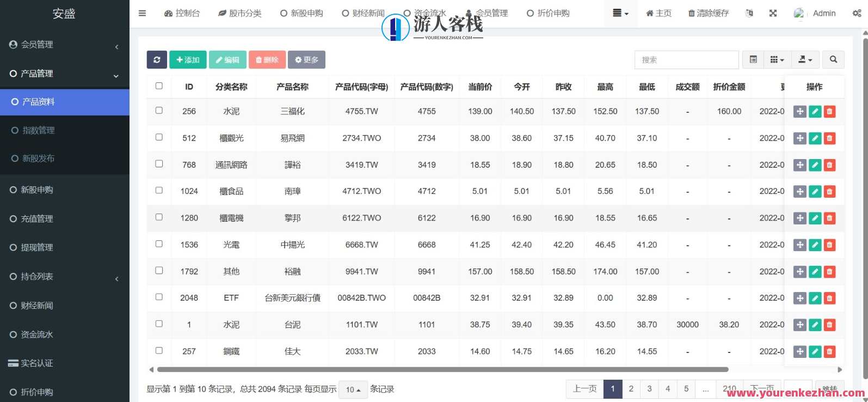The height and width of the screenshot is (402, 868).
Task: Click the language switch icon in header
Action: [749, 13]
